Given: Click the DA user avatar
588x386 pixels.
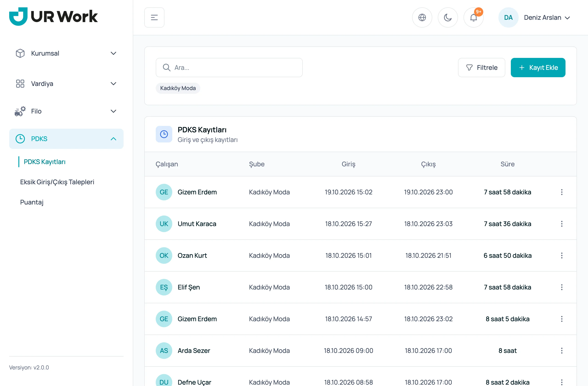Looking at the screenshot, I should (508, 17).
